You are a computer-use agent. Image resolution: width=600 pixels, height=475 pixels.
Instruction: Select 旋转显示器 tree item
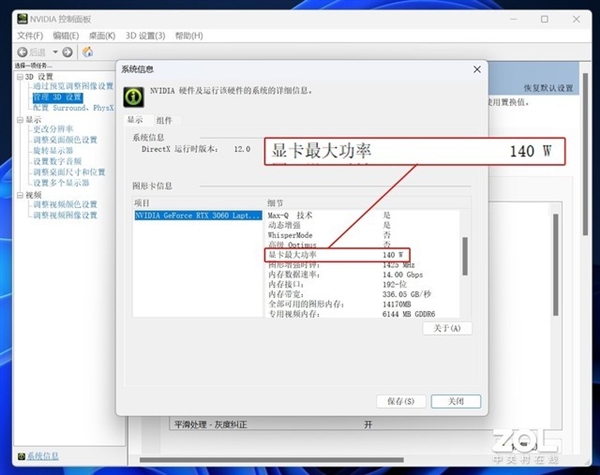53,150
